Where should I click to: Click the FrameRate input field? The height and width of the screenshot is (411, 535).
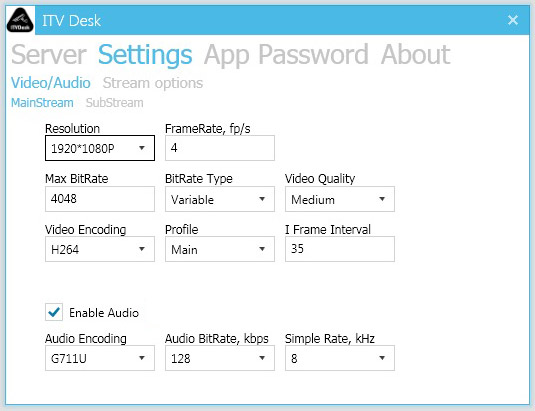point(220,148)
